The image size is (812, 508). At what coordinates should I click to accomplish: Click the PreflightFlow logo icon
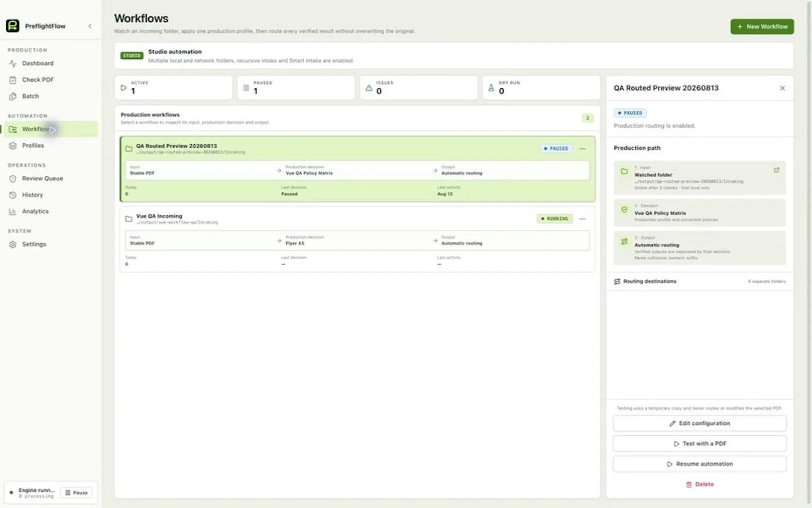pos(13,26)
